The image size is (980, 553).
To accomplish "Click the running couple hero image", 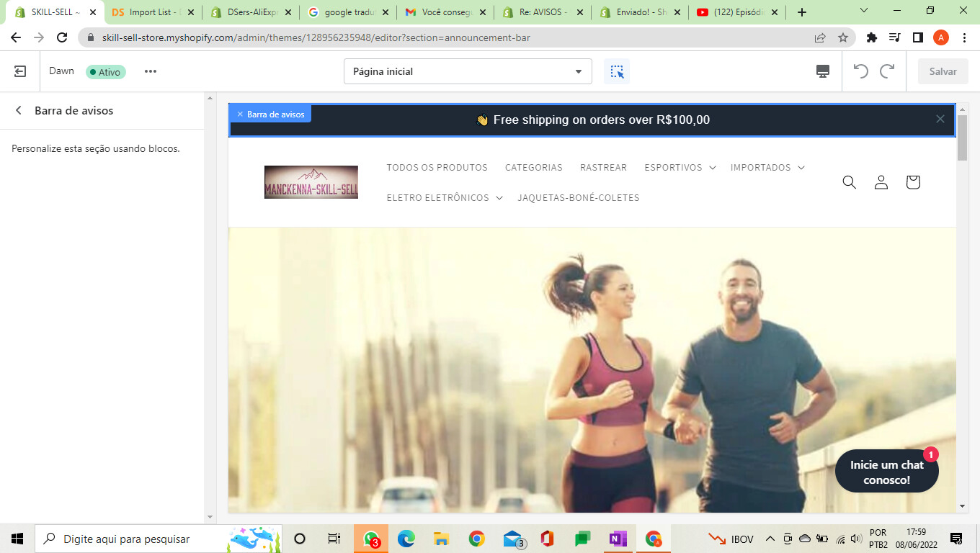I will click(x=592, y=370).
